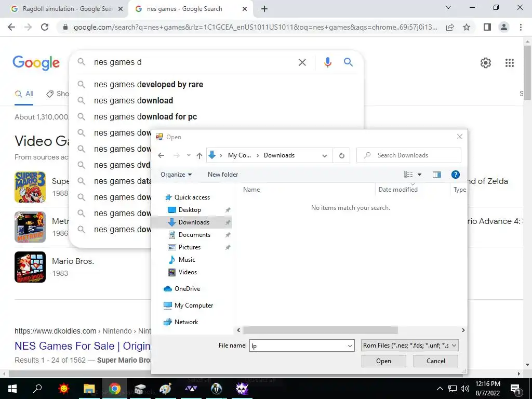The width and height of the screenshot is (532, 399).
Task: Open the Rom Files type filter dropdown
Action: 410,345
